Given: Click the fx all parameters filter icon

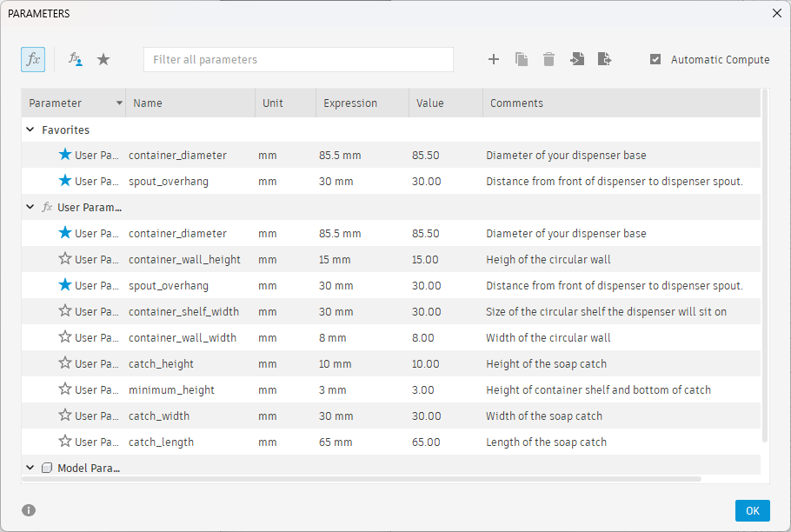Looking at the screenshot, I should (x=33, y=59).
